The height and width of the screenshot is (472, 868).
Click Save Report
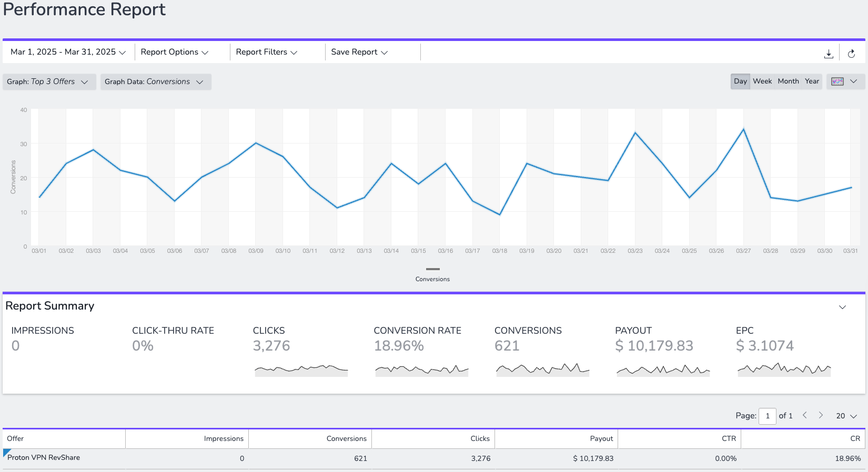pos(359,52)
